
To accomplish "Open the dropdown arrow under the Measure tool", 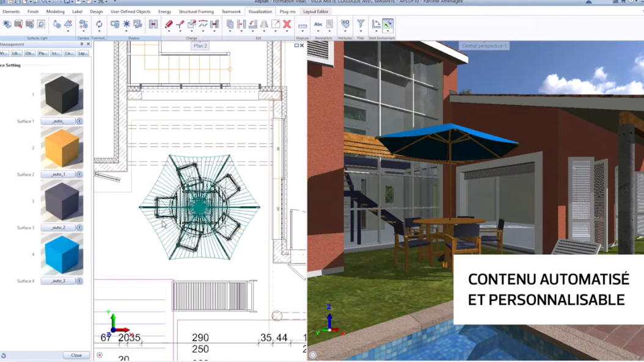I will 301,30.
